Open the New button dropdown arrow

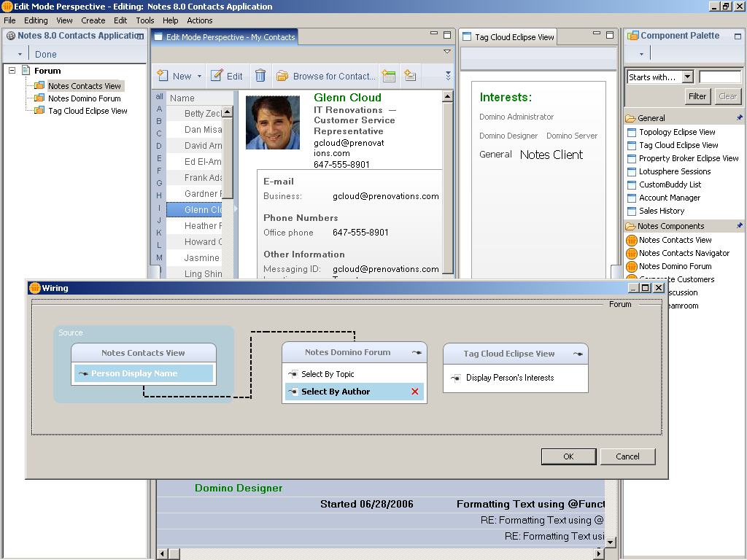[x=199, y=77]
